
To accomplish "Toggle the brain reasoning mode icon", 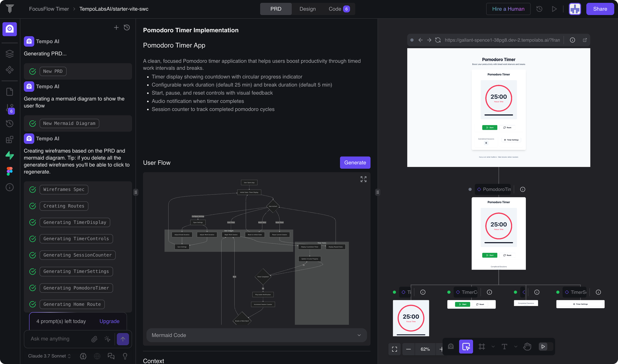I will click(83, 356).
